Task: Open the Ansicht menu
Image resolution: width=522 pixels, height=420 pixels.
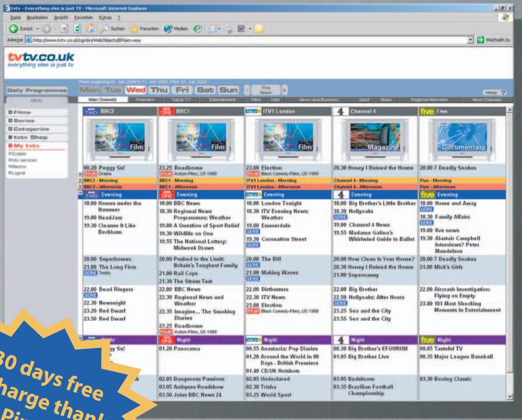Action: tap(61, 17)
